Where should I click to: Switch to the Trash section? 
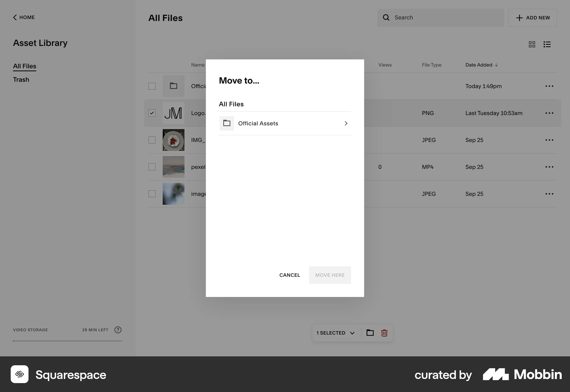(21, 79)
